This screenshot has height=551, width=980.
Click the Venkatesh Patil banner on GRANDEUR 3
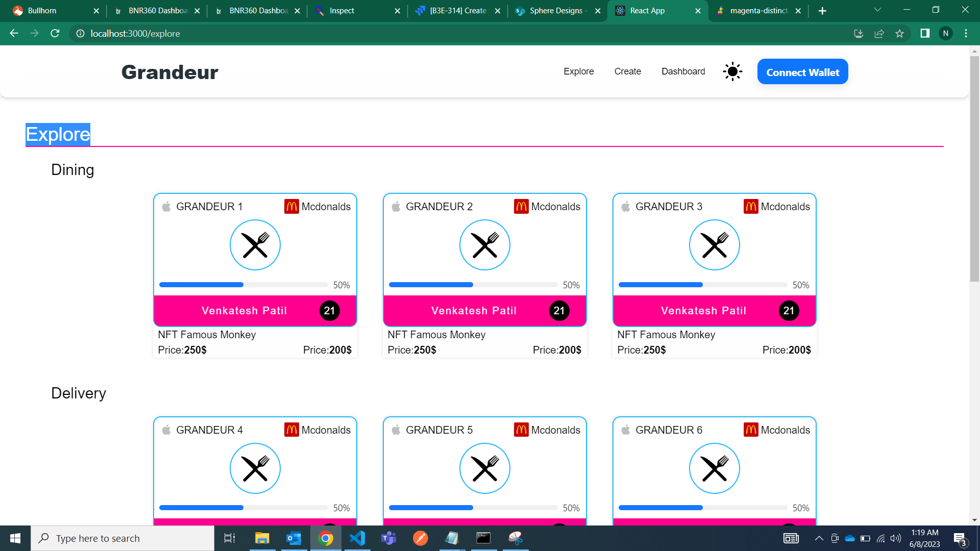pyautogui.click(x=703, y=311)
